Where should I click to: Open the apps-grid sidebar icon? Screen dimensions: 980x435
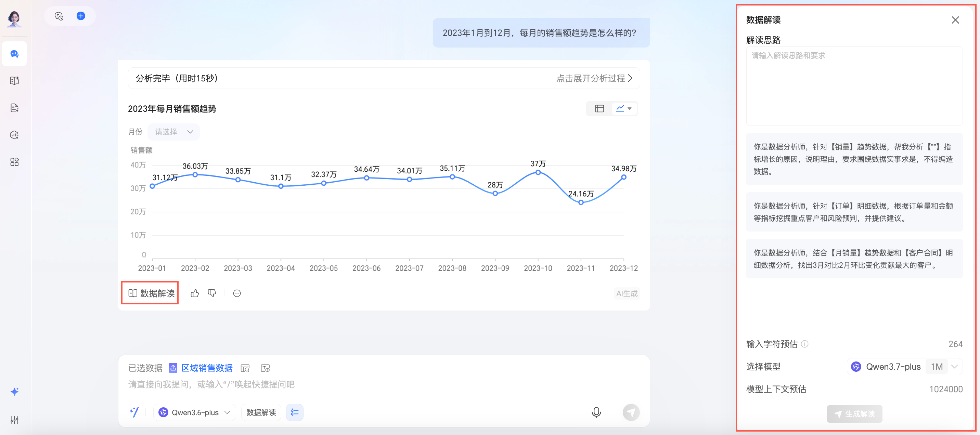tap(14, 162)
